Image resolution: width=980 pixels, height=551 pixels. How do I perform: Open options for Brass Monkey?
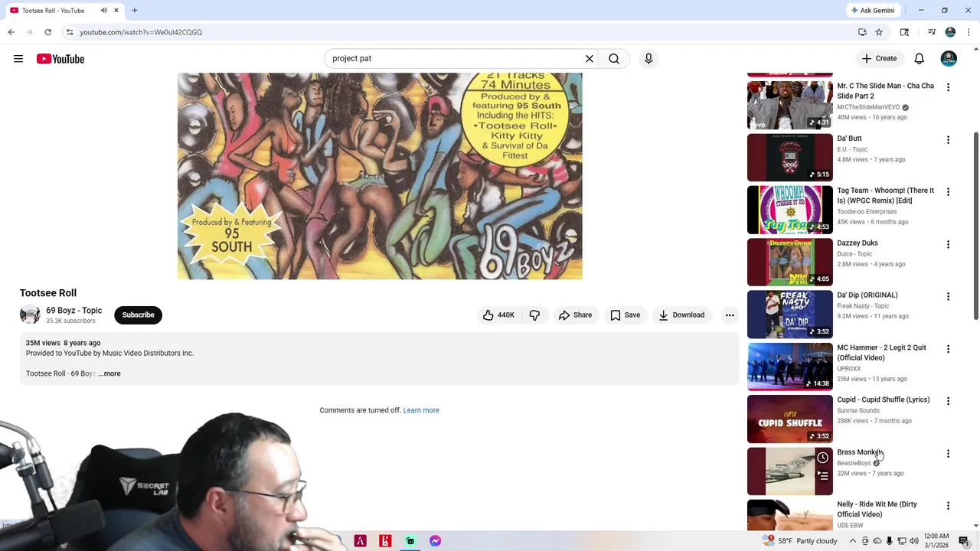(x=948, y=454)
